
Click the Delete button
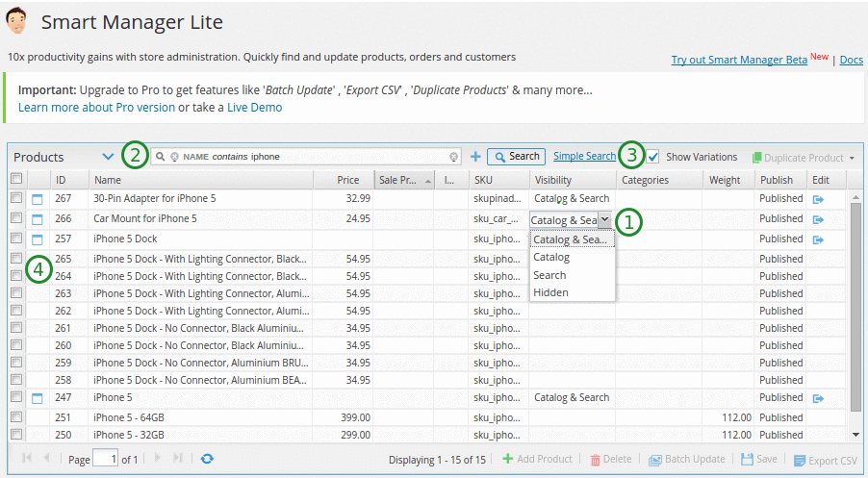[611, 459]
